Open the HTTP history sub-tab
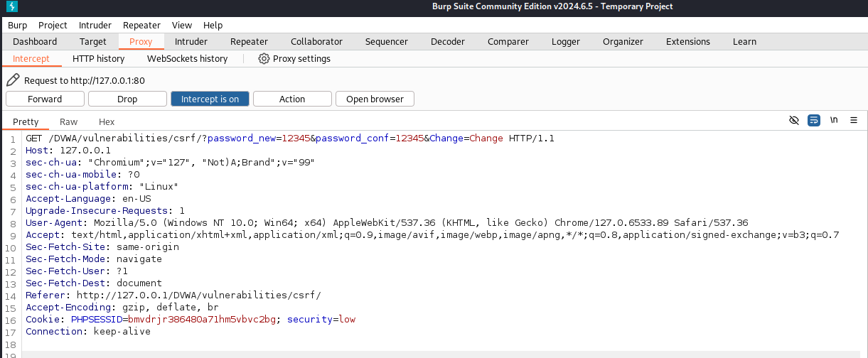 coord(98,58)
